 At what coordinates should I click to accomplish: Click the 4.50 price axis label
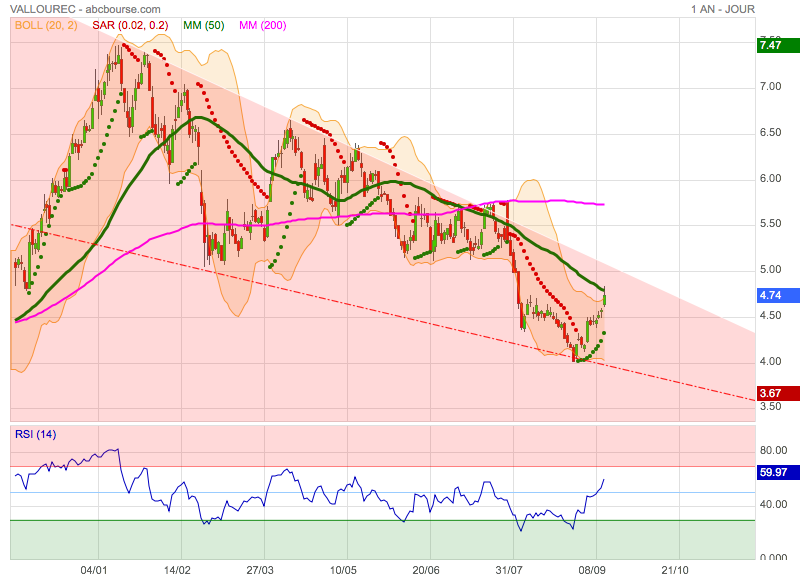pyautogui.click(x=770, y=315)
